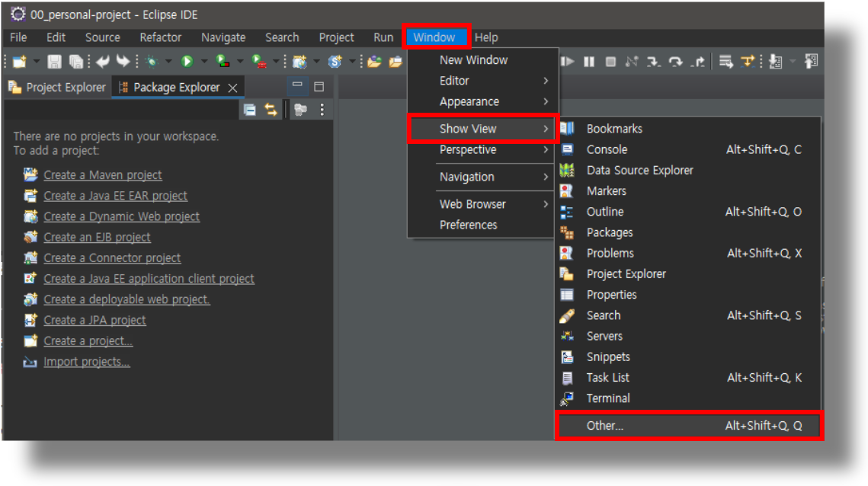The image size is (868, 486).
Task: Click the Select Working Set icon
Action: (300, 110)
